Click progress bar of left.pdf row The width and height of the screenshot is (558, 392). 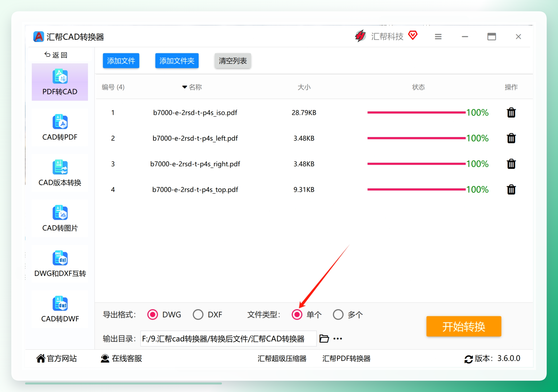click(x=416, y=138)
